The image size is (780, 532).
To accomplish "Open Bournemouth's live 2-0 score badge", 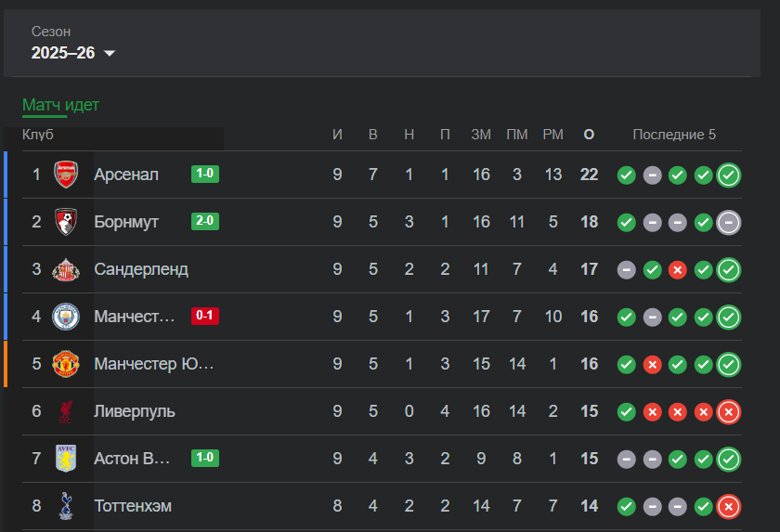I will [x=205, y=221].
